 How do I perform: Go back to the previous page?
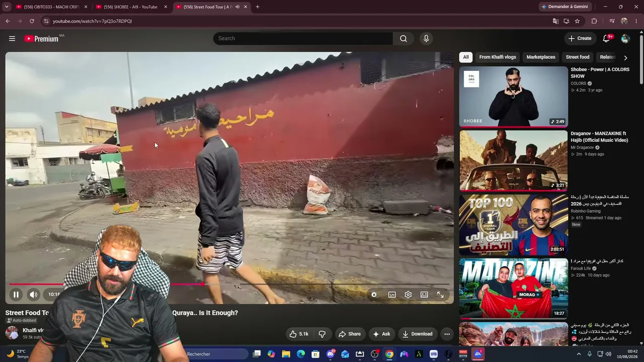point(8,21)
